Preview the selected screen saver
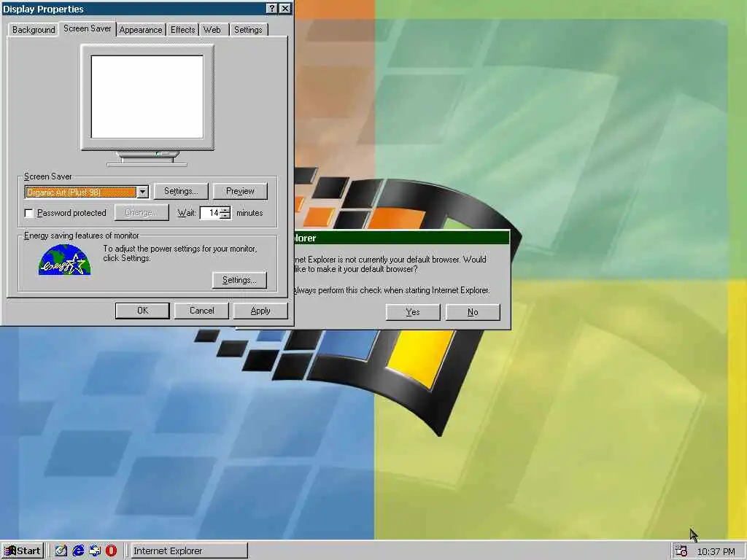The width and height of the screenshot is (747, 560). 240,191
